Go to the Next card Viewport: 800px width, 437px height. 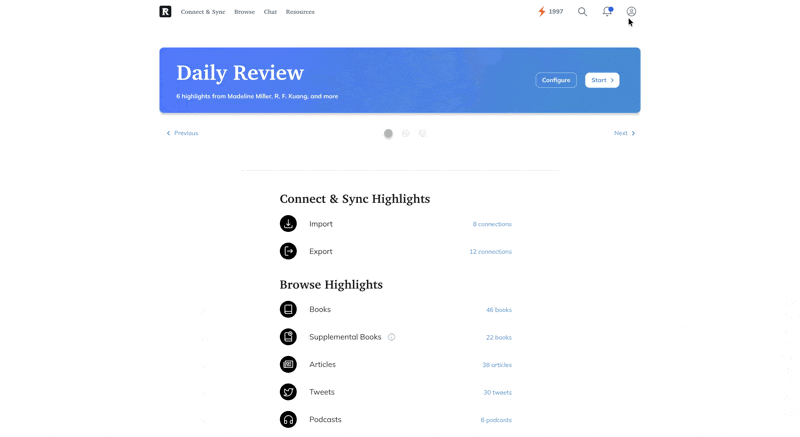[x=624, y=133]
